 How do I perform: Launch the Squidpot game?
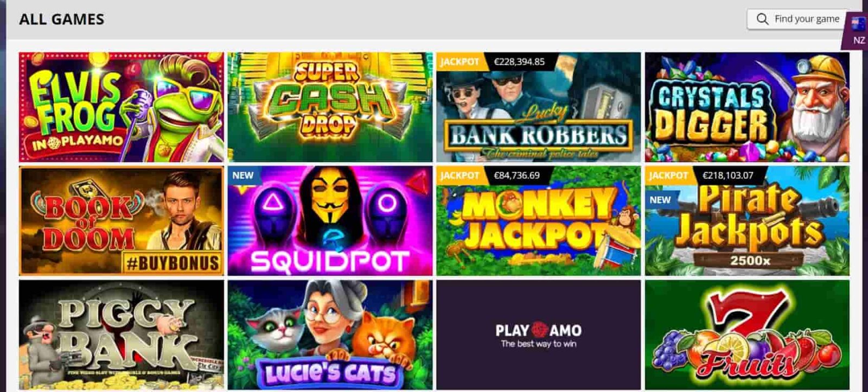tap(330, 221)
